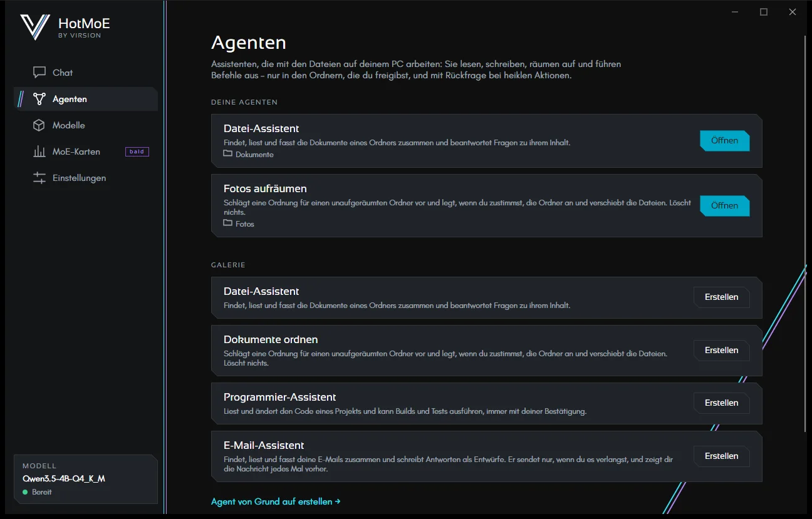This screenshot has height=519, width=812.
Task: Click the vertical scrollbar on the right
Action: tap(806, 234)
